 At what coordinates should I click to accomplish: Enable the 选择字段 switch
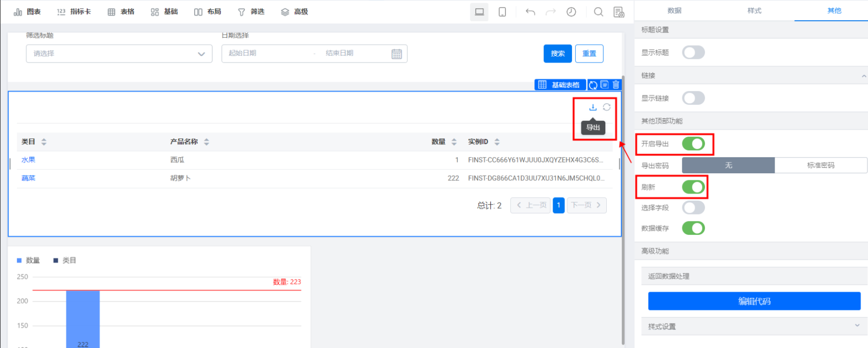[x=693, y=208]
